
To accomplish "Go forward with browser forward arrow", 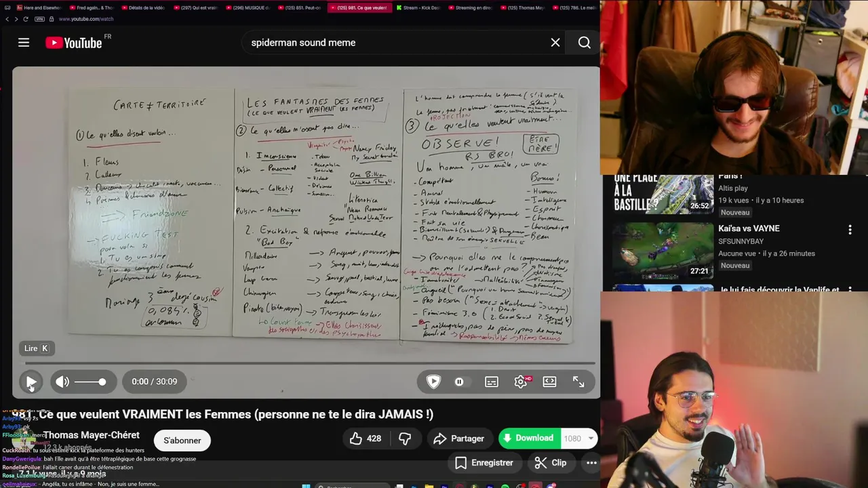I will tap(16, 19).
